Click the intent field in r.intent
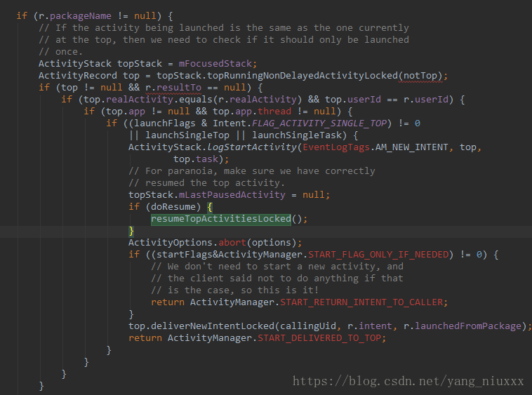Image resolution: width=532 pixels, height=395 pixels. click(x=375, y=326)
